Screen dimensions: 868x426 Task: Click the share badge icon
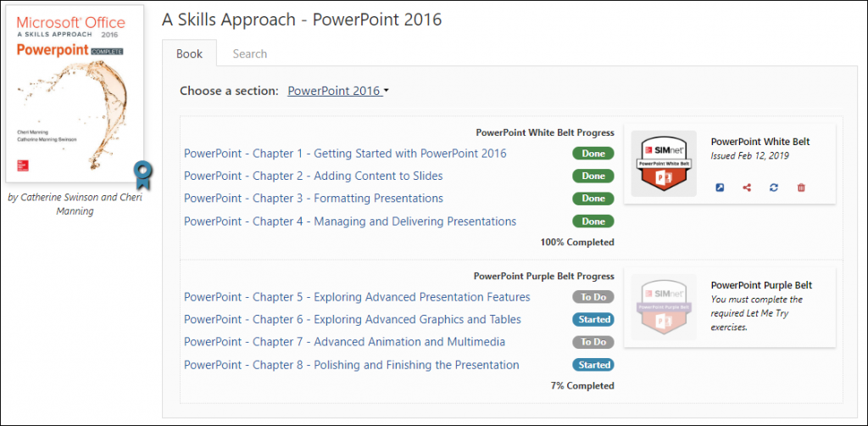tap(747, 188)
